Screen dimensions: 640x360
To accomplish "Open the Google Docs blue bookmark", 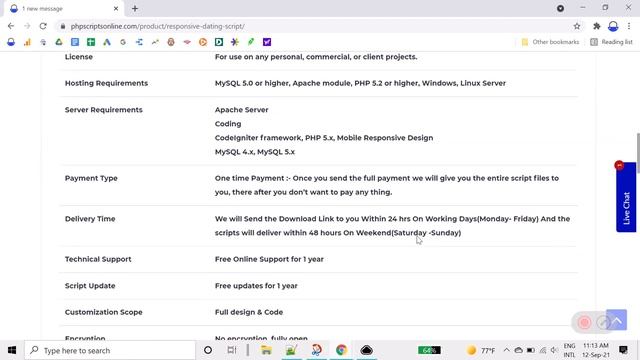I will [75, 42].
